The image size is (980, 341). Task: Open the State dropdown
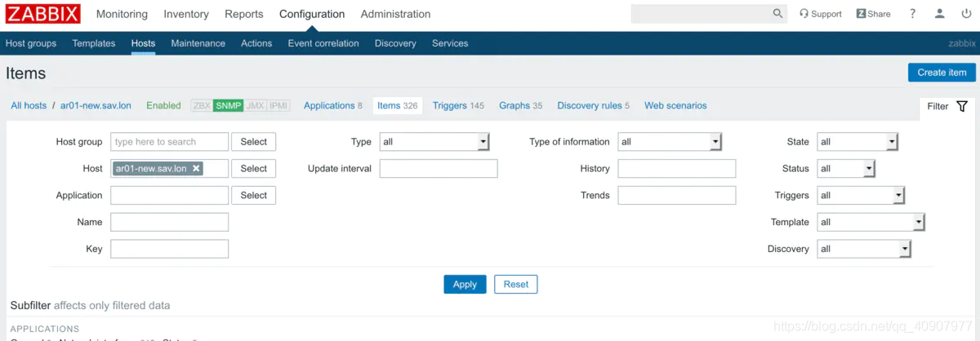(x=857, y=142)
